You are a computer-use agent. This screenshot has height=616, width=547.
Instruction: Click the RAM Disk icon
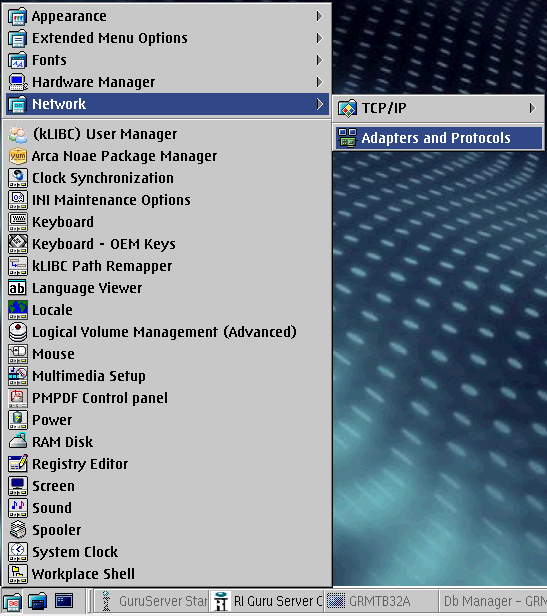pos(18,442)
